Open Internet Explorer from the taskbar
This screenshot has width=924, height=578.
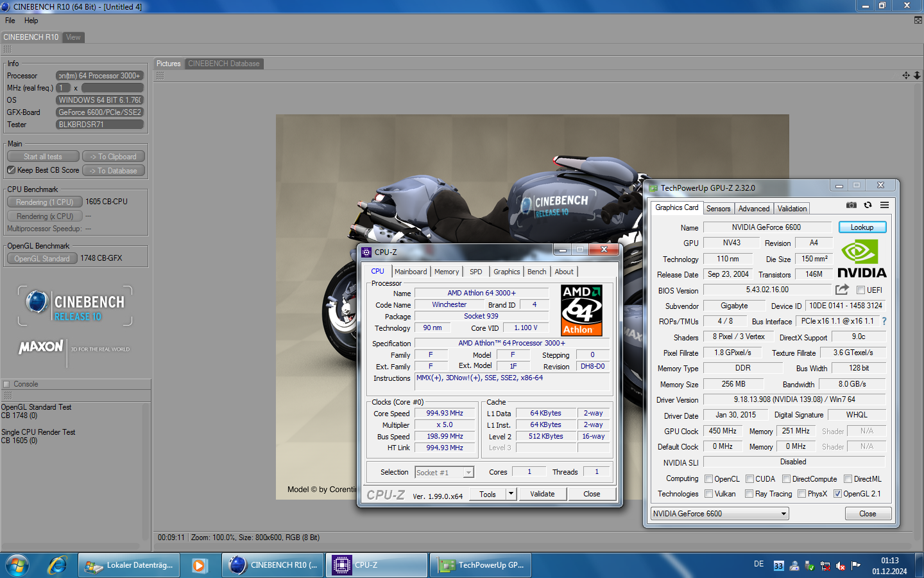click(58, 565)
